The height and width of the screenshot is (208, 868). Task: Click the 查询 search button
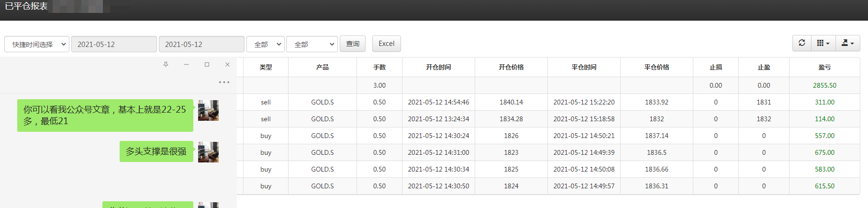point(353,44)
